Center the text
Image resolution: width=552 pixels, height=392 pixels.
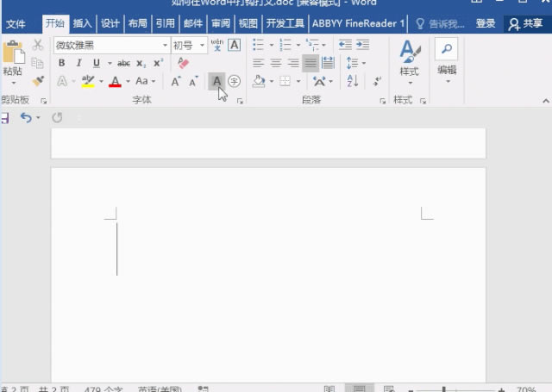click(x=276, y=63)
